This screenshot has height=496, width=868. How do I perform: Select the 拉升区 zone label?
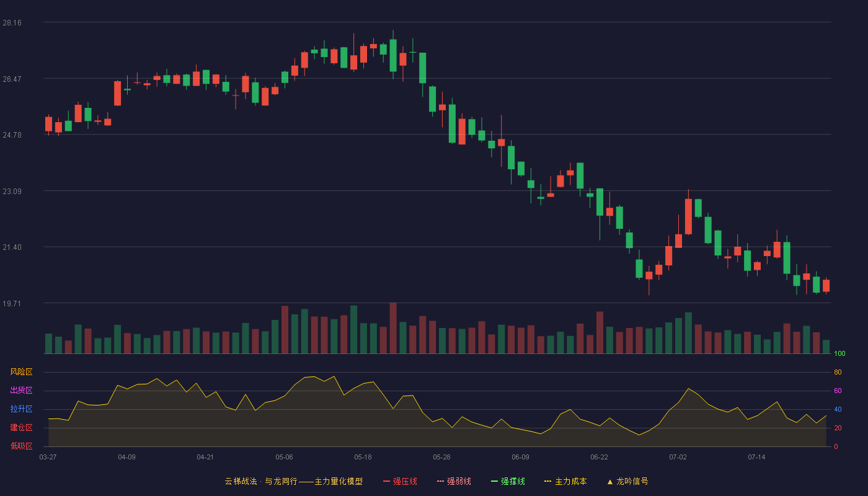click(x=21, y=409)
